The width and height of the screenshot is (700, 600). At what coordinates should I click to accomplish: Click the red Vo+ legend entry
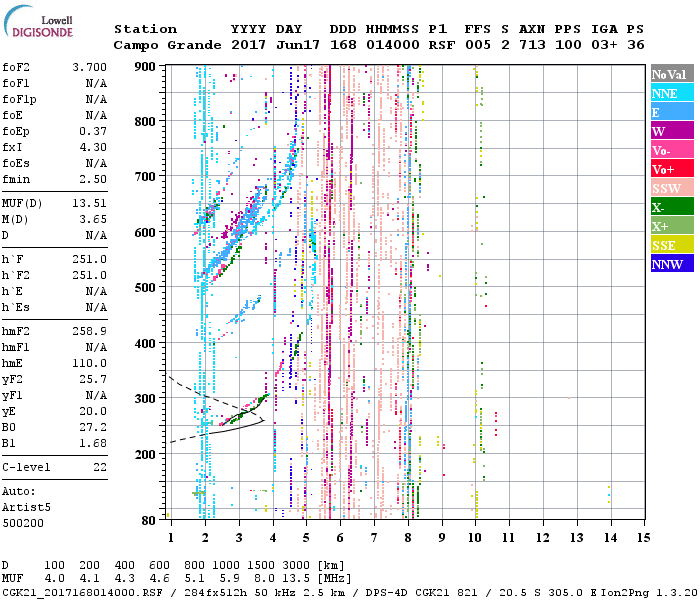[x=669, y=169]
